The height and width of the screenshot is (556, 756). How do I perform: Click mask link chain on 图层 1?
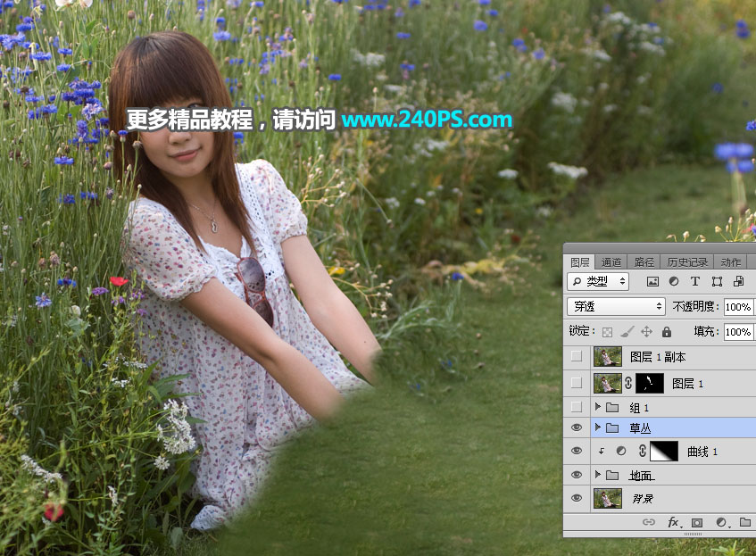click(628, 384)
